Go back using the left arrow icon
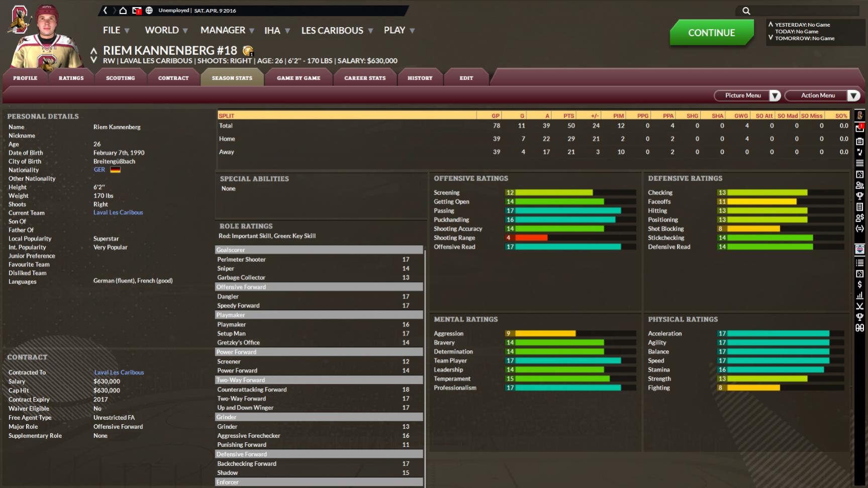 pyautogui.click(x=105, y=11)
